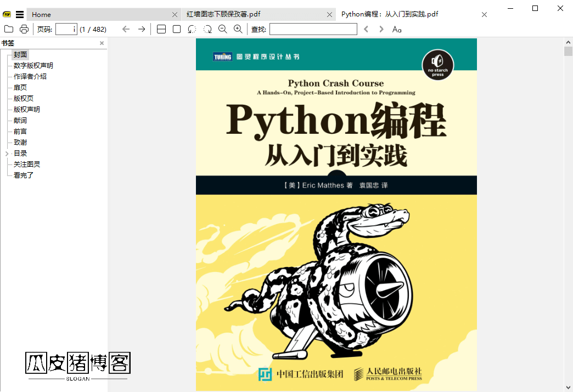The width and height of the screenshot is (573, 392).
Task: Close the 红墙图志 pdf tab
Action: [x=330, y=15]
